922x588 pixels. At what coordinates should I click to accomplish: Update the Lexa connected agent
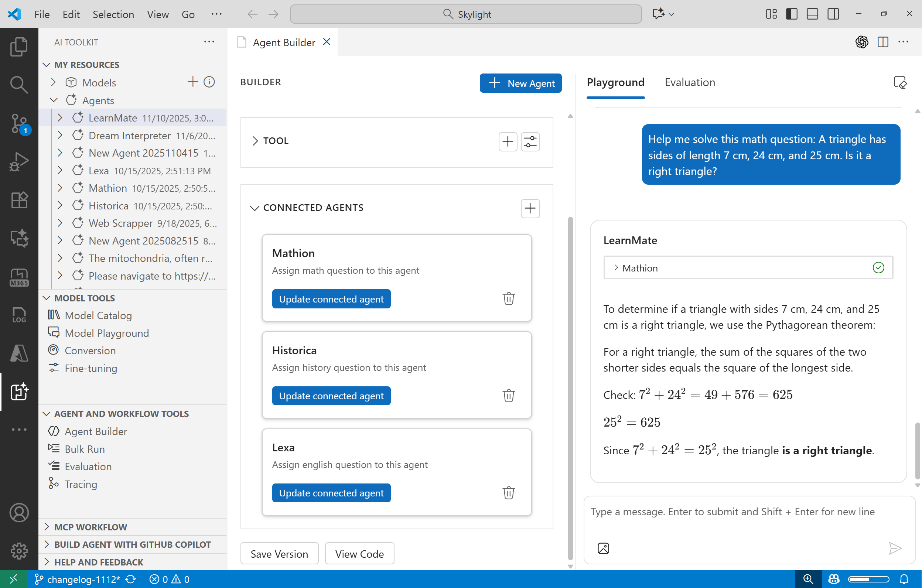coord(331,493)
